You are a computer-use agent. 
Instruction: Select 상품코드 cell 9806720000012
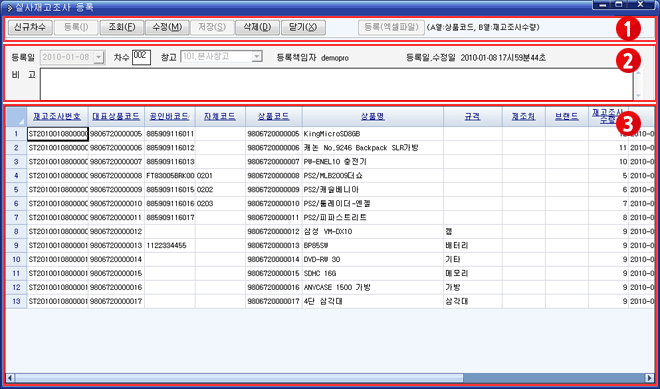pyautogui.click(x=274, y=232)
